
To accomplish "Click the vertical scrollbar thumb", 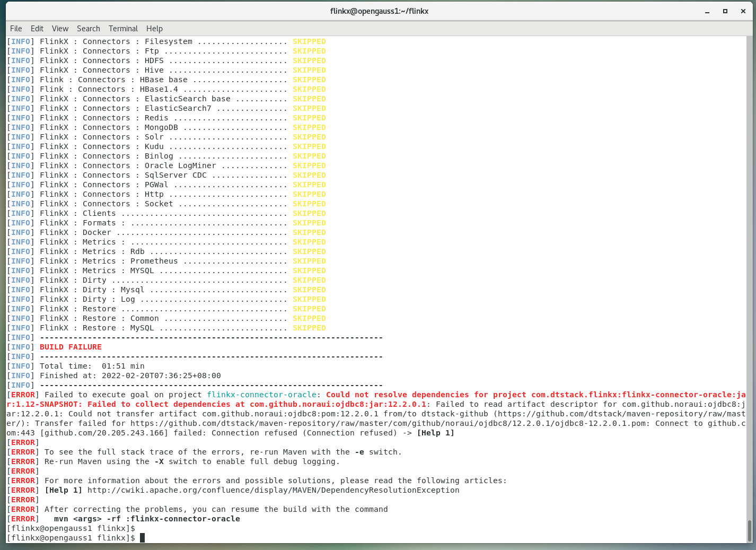I will [749, 530].
